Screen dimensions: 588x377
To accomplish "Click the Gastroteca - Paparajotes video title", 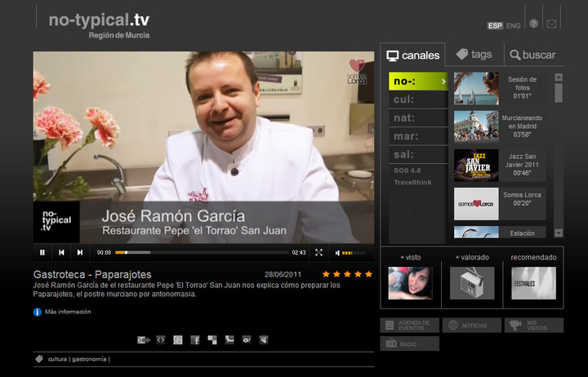I will [92, 274].
